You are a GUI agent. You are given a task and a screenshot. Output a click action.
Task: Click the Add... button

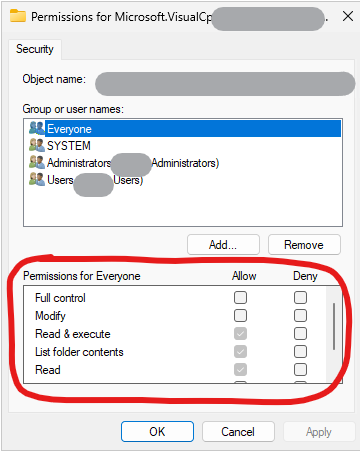point(223,245)
